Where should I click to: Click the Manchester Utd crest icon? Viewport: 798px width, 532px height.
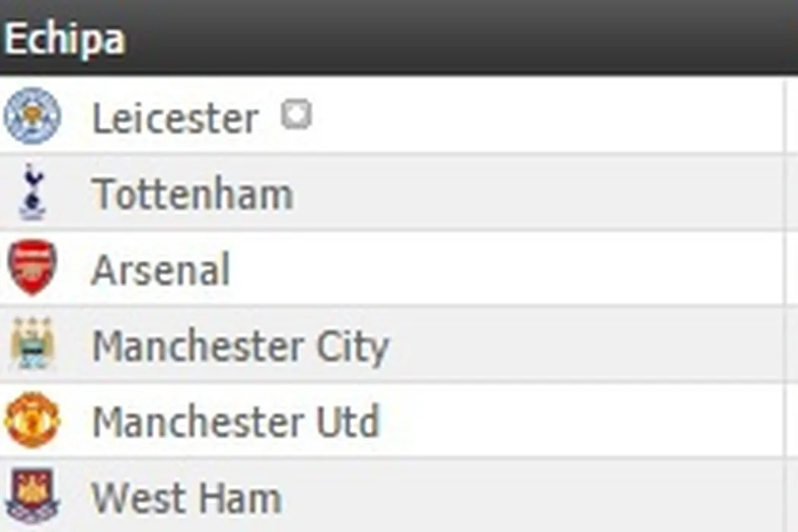(32, 420)
